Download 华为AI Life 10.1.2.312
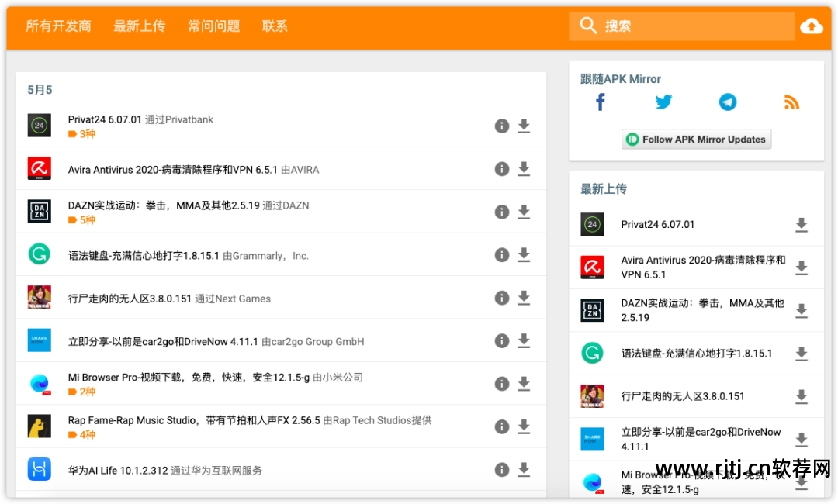Screen dimensions: 838x504 [524, 470]
